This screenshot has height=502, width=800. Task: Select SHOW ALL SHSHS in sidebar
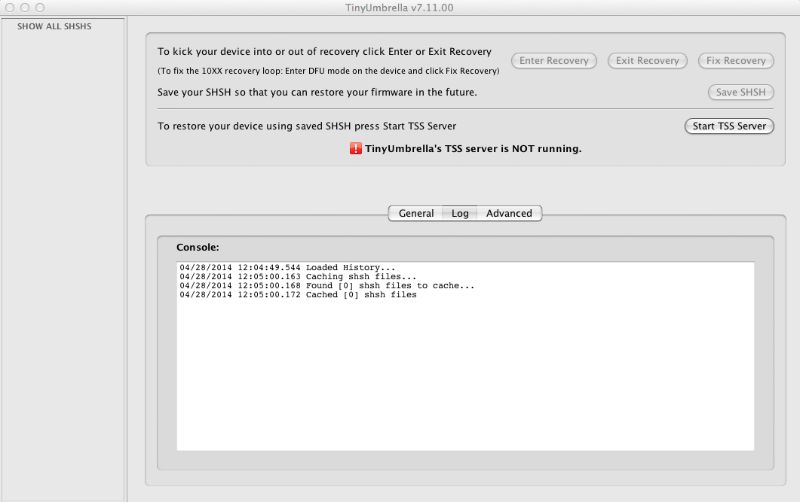click(54, 26)
